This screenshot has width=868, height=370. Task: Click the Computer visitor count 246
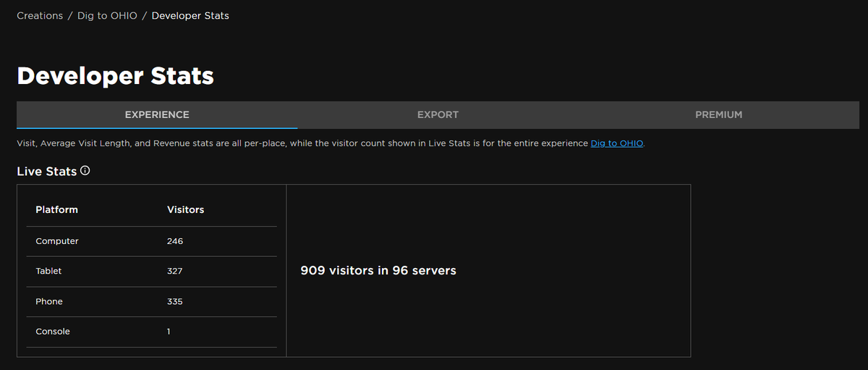click(175, 241)
